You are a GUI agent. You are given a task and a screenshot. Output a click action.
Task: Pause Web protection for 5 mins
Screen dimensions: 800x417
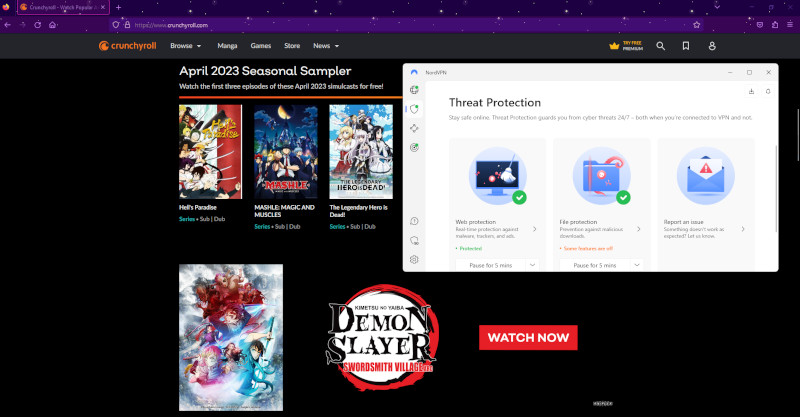click(490, 265)
